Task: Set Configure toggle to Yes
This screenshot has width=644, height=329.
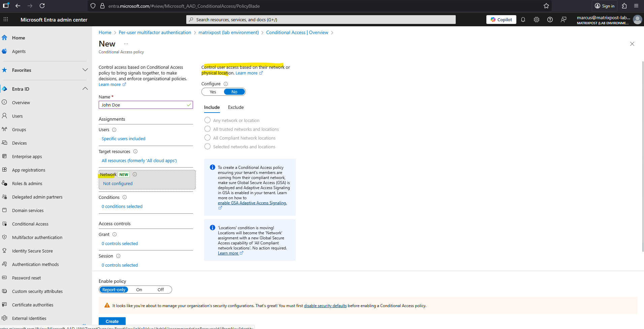Action: 213,92
